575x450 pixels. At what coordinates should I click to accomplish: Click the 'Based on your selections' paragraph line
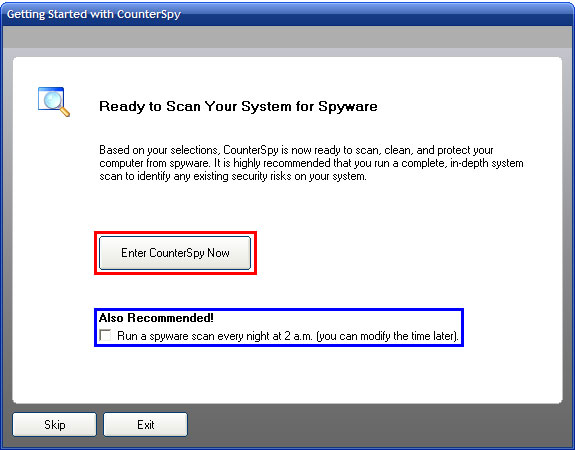click(x=296, y=150)
